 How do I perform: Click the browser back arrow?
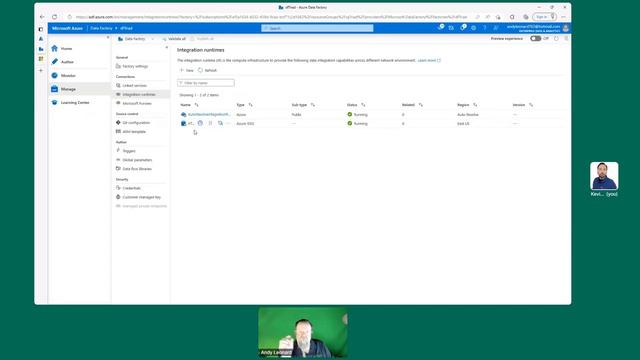42,17
